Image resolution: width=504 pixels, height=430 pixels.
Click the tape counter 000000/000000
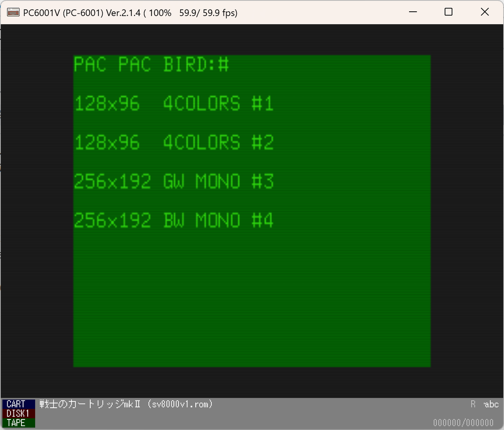coord(463,422)
